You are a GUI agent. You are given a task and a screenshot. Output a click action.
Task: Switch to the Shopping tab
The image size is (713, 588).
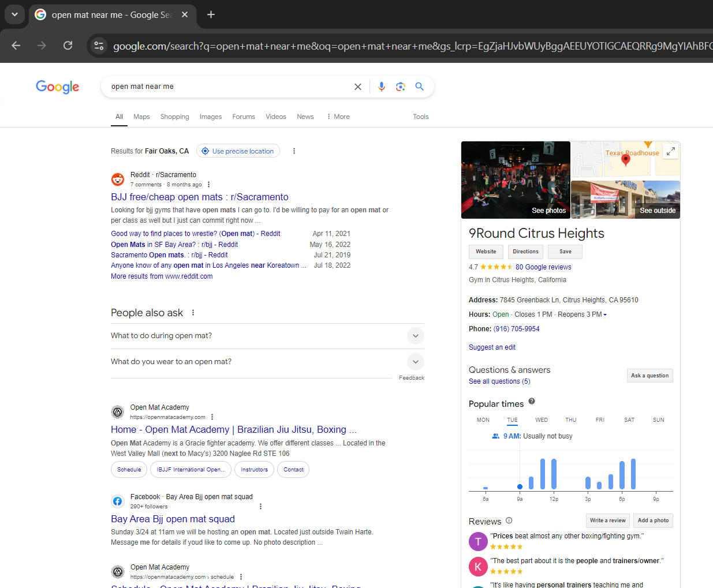click(x=175, y=117)
